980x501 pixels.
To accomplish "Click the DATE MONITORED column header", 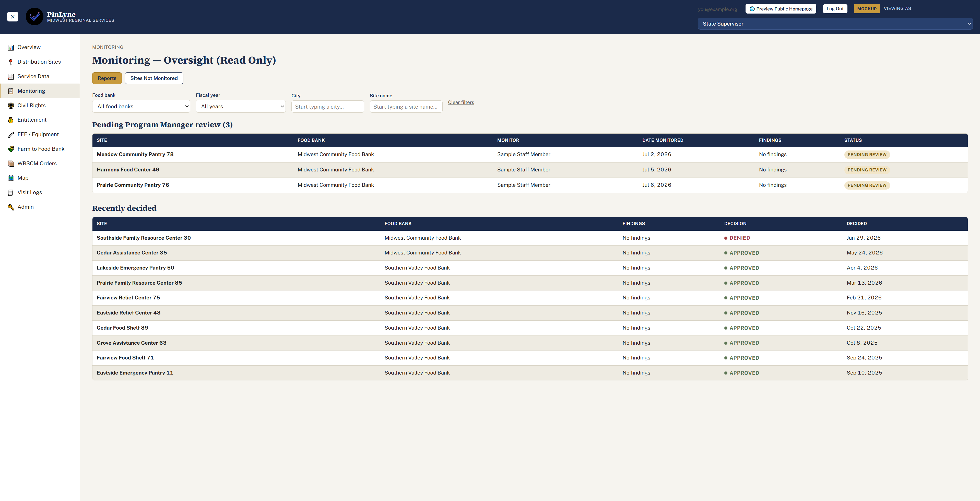I will pos(663,140).
